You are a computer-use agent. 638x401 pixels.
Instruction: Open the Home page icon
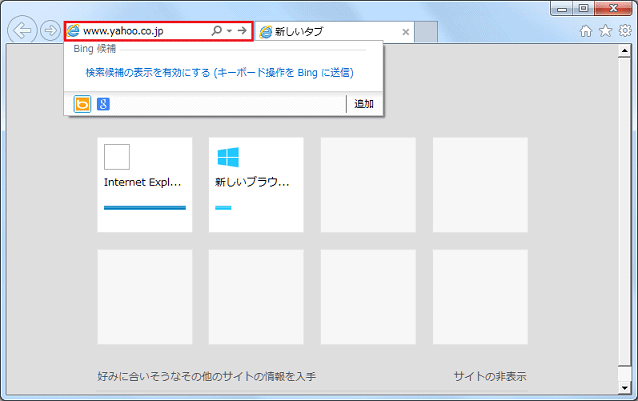[586, 31]
